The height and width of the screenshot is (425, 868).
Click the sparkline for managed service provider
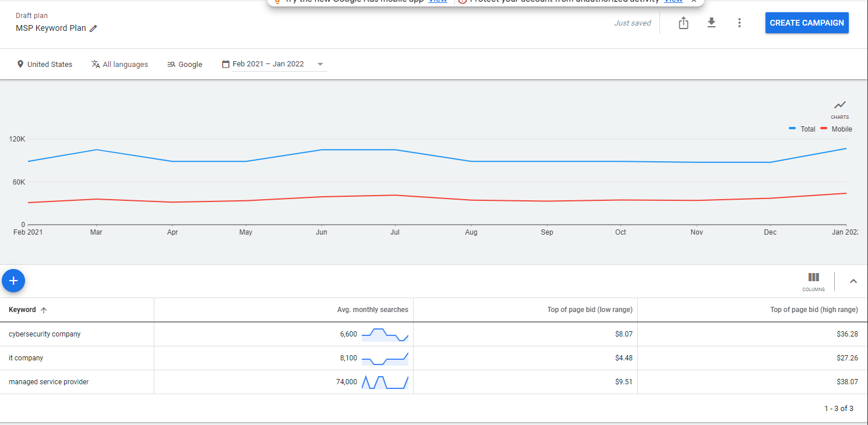384,382
